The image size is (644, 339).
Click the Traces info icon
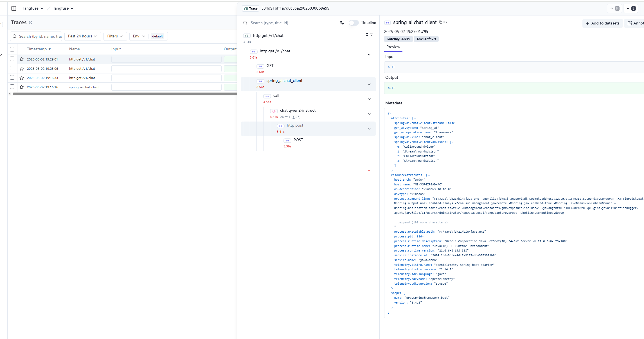(x=31, y=23)
